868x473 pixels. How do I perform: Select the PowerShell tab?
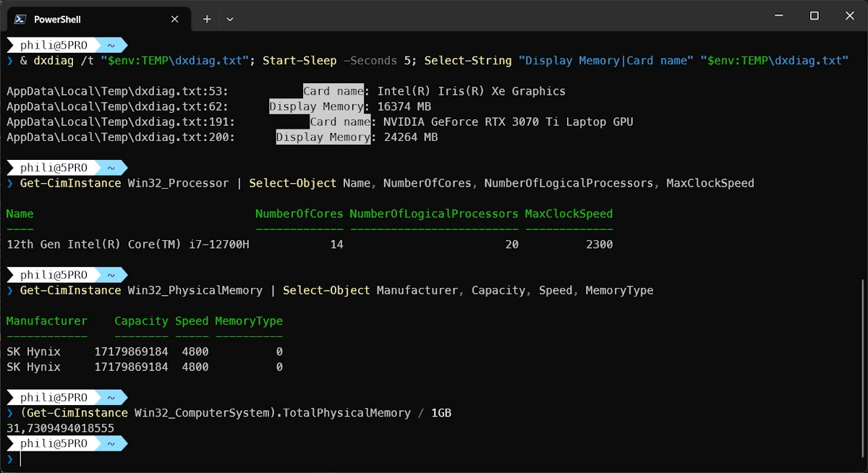point(98,20)
